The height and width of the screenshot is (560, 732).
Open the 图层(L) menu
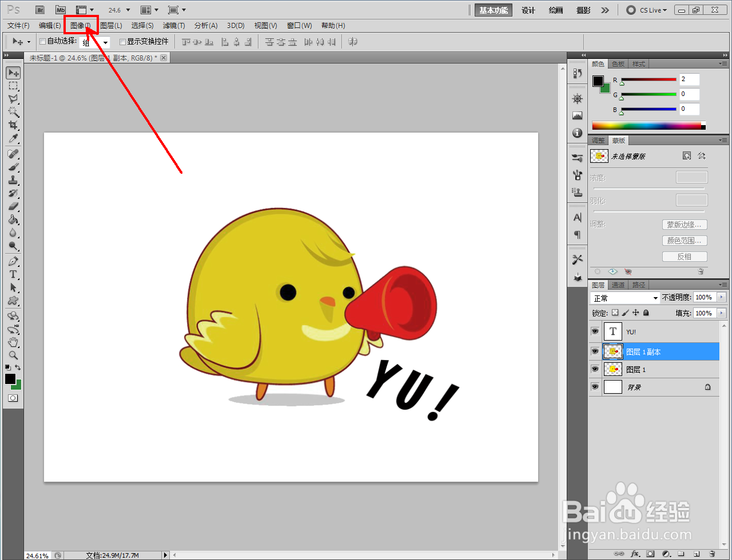[111, 26]
